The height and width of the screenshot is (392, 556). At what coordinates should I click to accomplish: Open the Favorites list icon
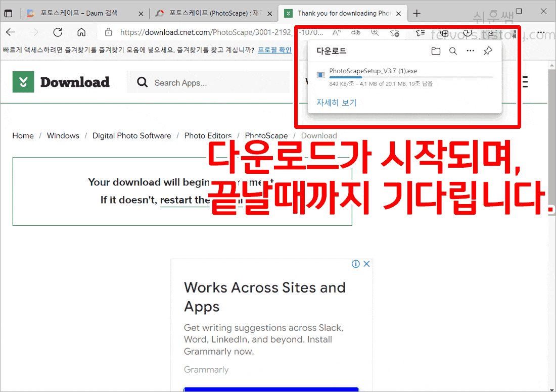click(x=420, y=33)
